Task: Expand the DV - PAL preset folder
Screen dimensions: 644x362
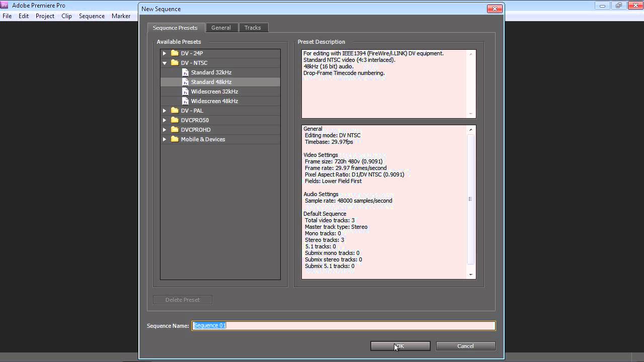Action: tap(165, 111)
